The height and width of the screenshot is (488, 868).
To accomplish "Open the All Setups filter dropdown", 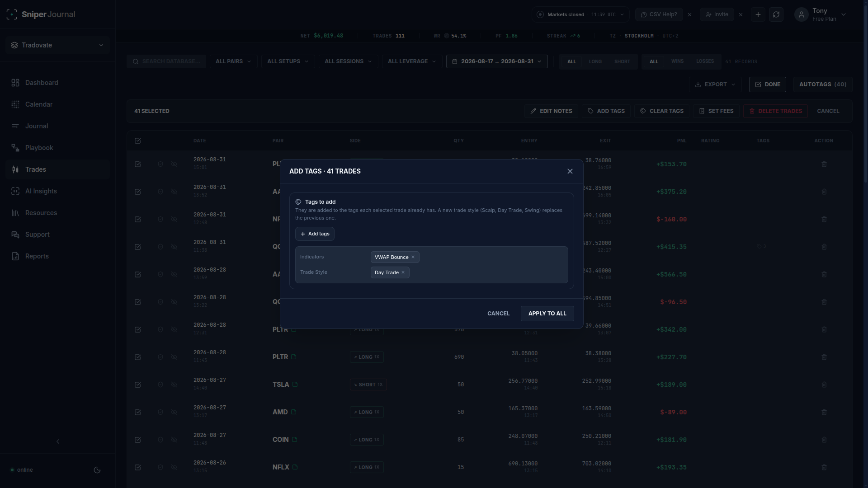I will click(x=288, y=61).
